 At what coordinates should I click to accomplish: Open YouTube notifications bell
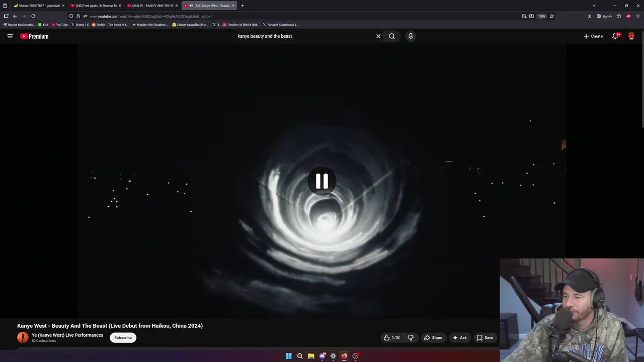click(x=615, y=36)
